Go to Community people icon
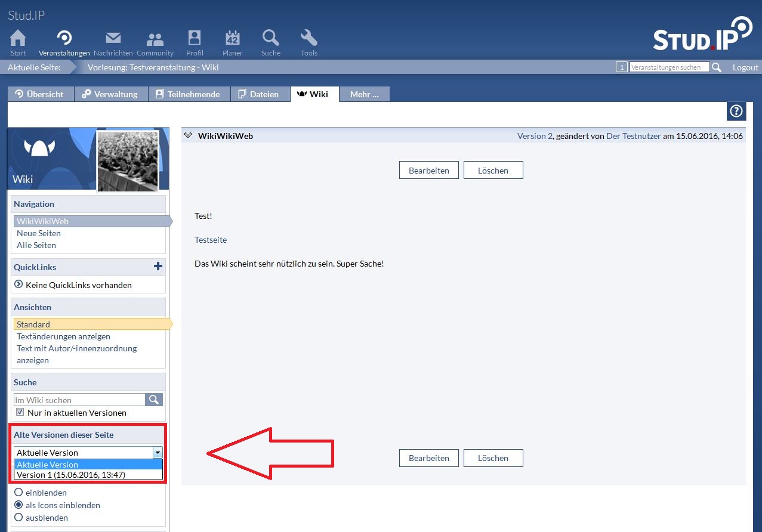Screen dimensions: 762x532 pos(155,39)
